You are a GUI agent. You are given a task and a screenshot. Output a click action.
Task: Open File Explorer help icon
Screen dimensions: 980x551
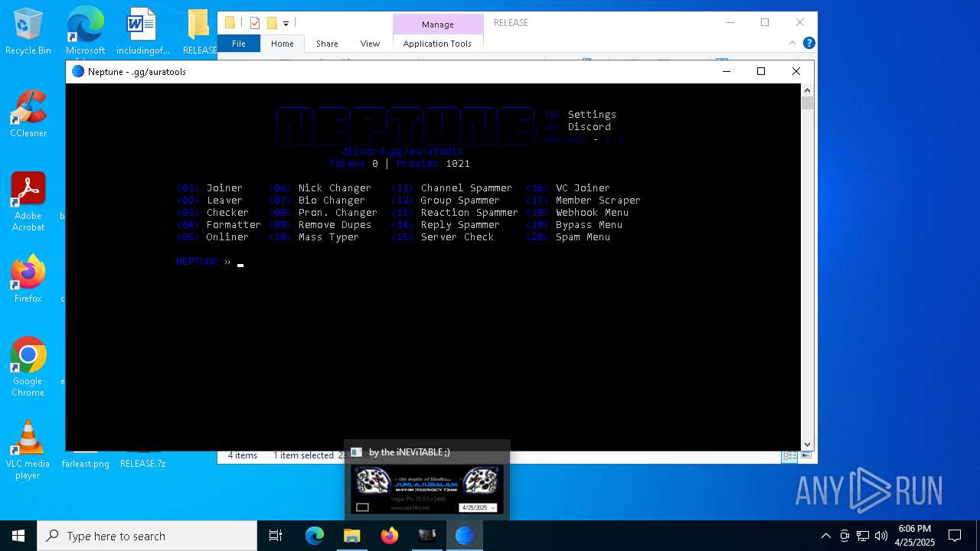(x=809, y=44)
